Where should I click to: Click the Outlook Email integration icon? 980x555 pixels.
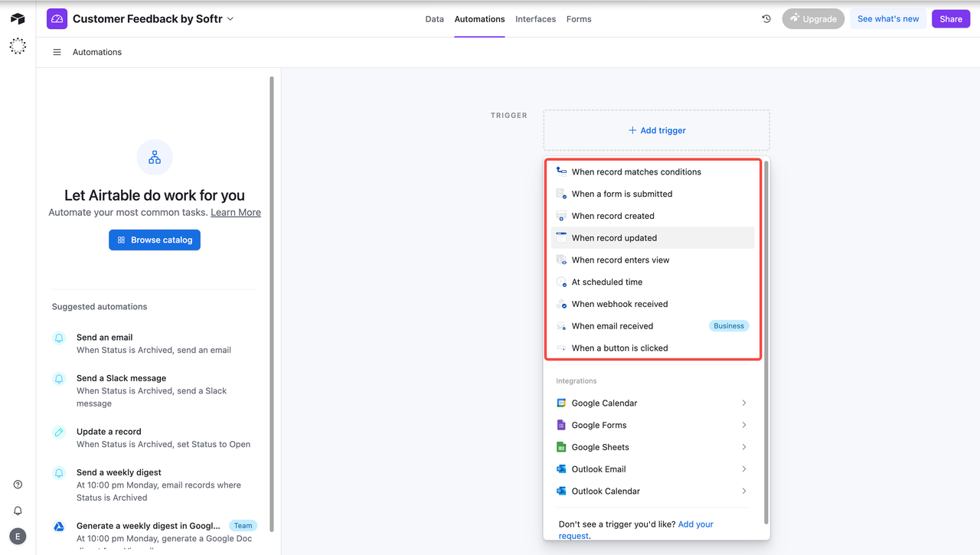pos(561,468)
